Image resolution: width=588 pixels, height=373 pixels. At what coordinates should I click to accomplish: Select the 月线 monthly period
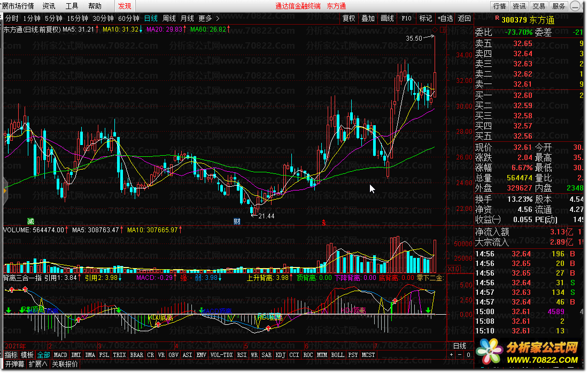click(187, 18)
